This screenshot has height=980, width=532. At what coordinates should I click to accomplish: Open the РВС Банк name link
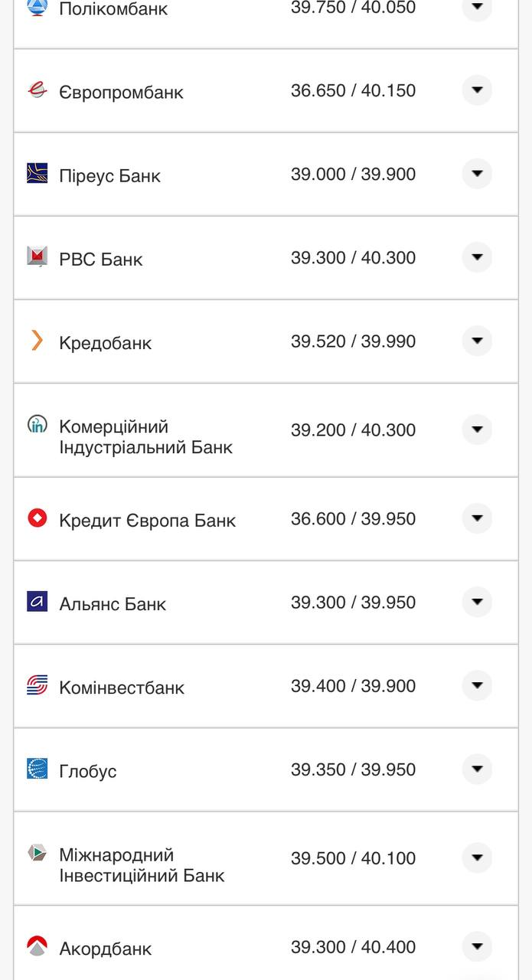pyautogui.click(x=101, y=260)
